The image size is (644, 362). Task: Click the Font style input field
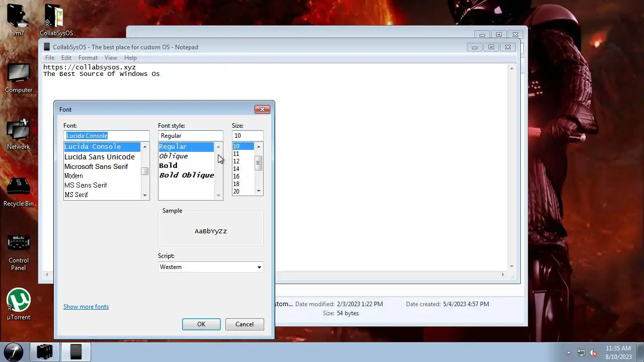(190, 136)
